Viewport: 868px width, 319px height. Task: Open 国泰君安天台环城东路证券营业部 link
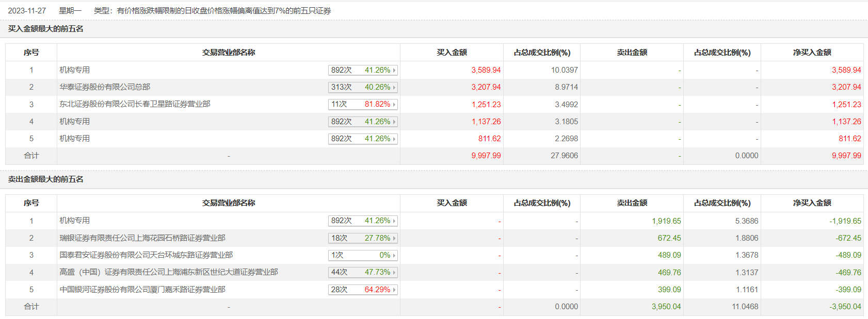[x=146, y=255]
